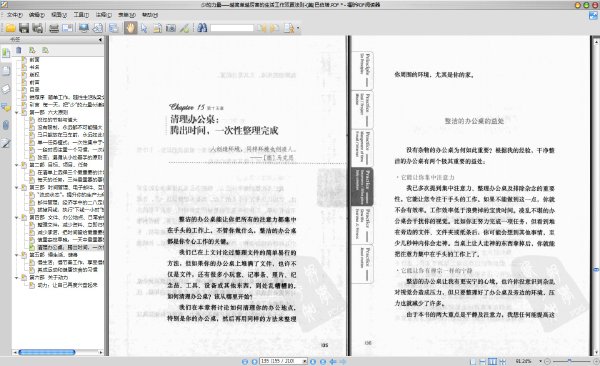The image size is (600, 366).
Task: Open the 目录 bookmark
Action: pyautogui.click(x=34, y=90)
